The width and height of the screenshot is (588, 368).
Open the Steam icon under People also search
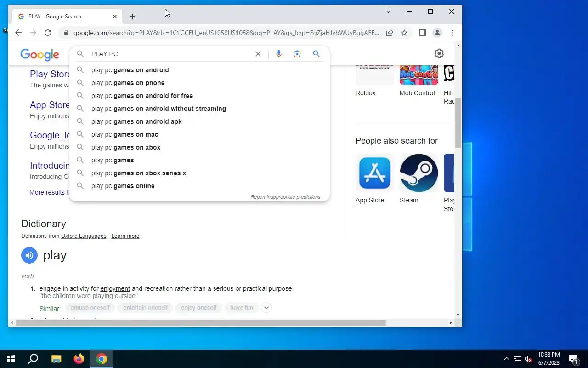[x=418, y=173]
